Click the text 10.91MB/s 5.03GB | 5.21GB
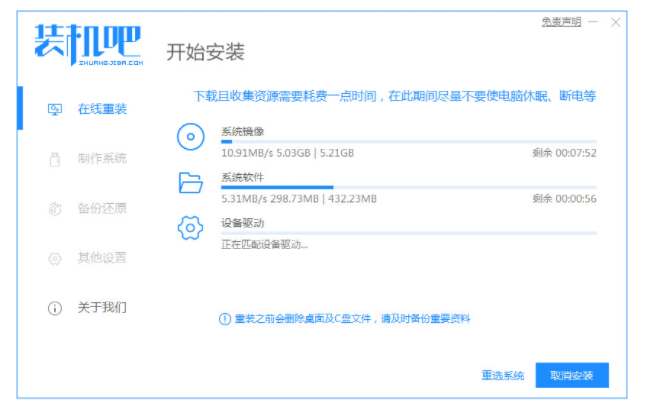Screen dimensions: 651x406 coord(287,153)
